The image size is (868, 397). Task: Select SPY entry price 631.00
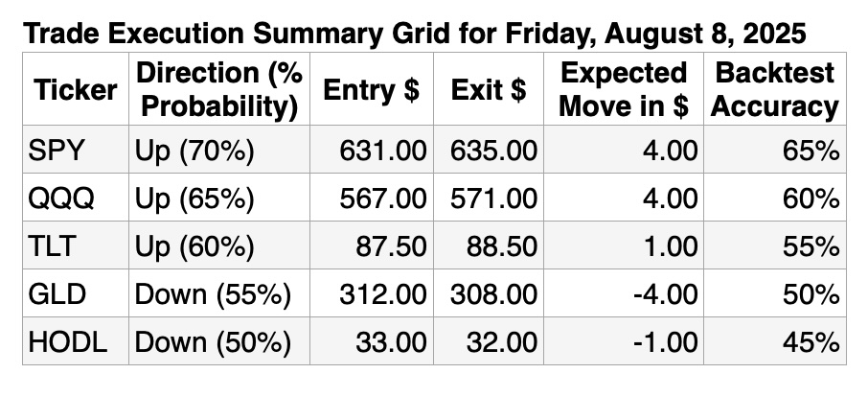click(372, 150)
